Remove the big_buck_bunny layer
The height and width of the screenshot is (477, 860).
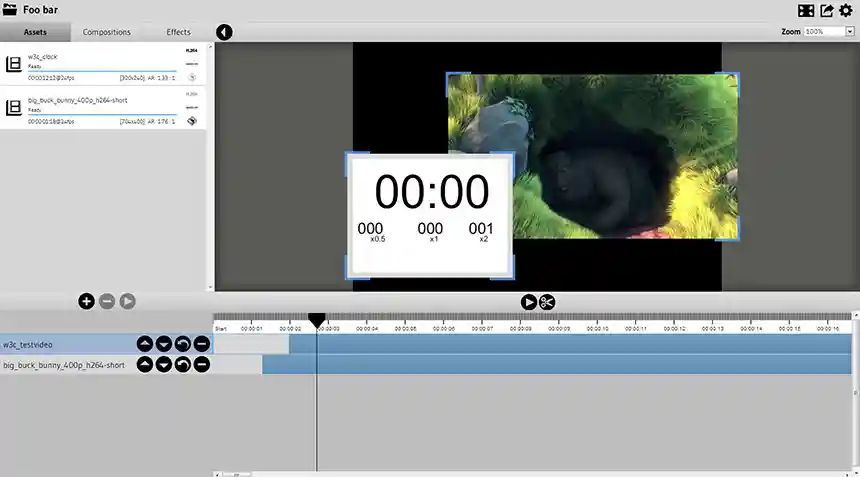click(202, 365)
